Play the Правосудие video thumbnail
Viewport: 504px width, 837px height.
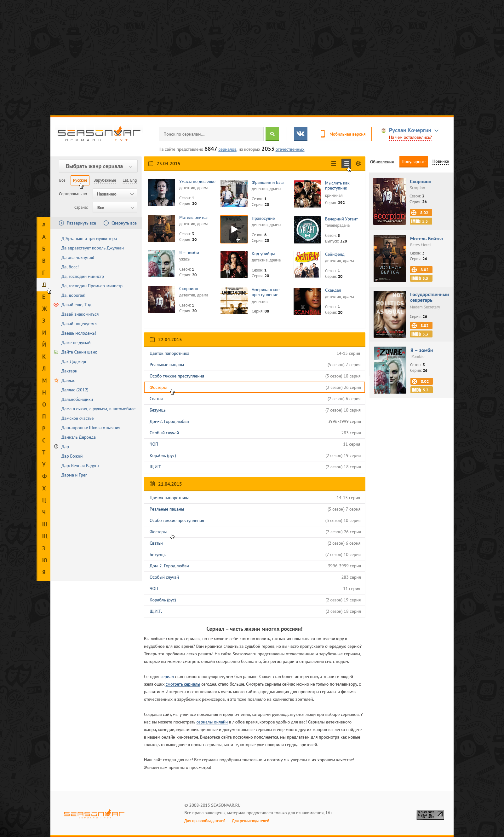coord(234,229)
